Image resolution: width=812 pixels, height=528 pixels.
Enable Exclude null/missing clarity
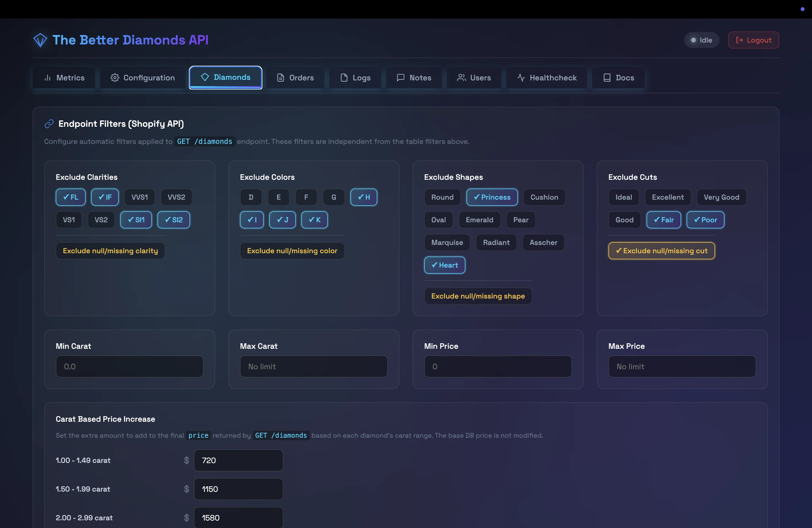pyautogui.click(x=110, y=251)
